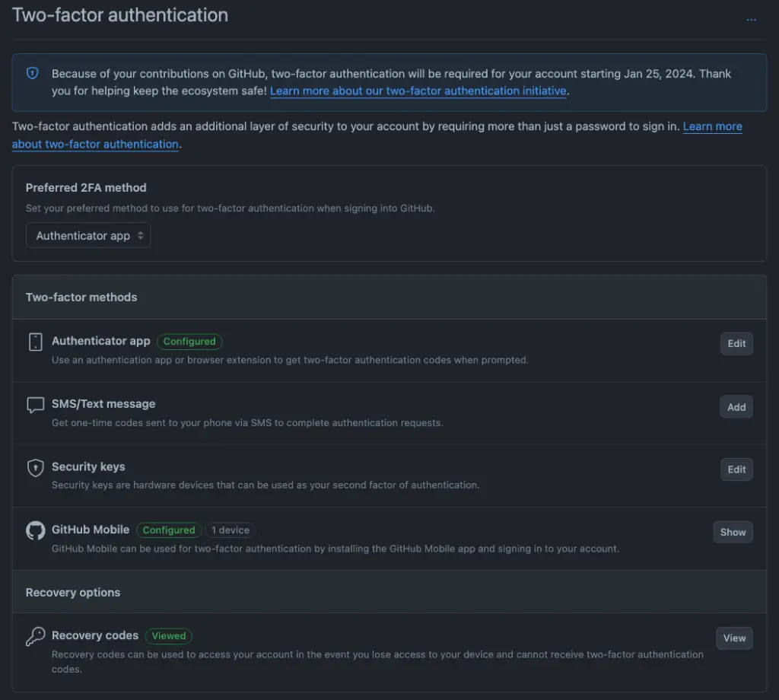
Task: Click the Configured badge next to Authenticator app
Action: (189, 342)
